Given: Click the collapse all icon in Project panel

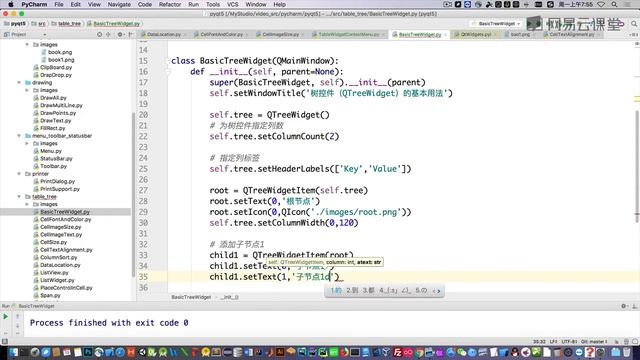Looking at the screenshot, I should coord(109,35).
